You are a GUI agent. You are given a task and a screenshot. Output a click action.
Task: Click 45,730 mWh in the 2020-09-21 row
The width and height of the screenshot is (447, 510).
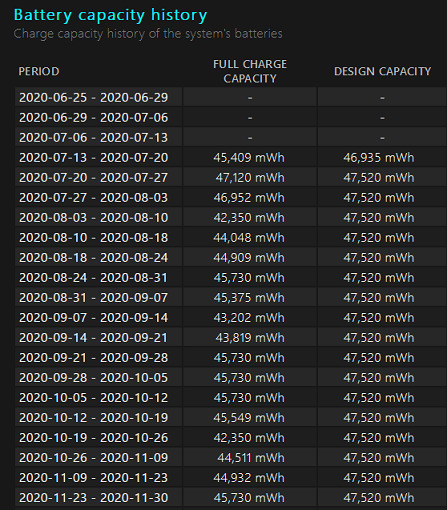click(x=249, y=358)
